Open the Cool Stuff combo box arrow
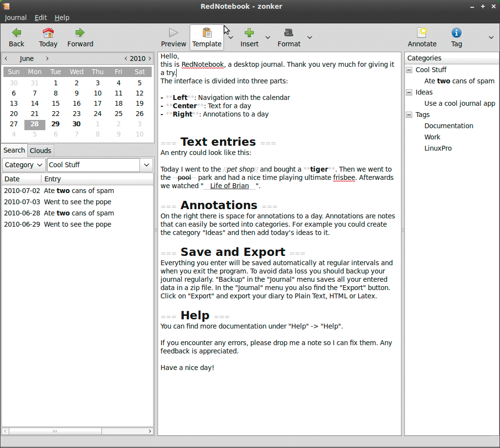 (x=146, y=165)
